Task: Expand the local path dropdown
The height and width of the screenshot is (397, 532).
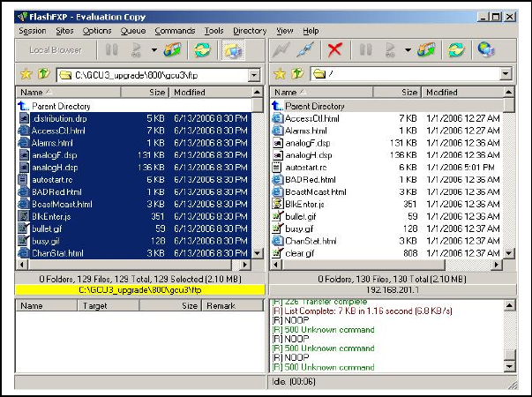Action: click(x=254, y=75)
